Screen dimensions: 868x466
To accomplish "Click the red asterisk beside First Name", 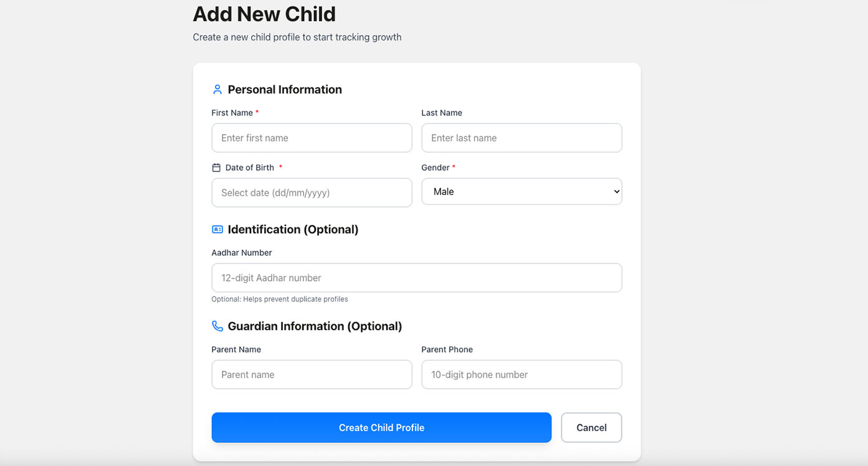I will tap(255, 112).
